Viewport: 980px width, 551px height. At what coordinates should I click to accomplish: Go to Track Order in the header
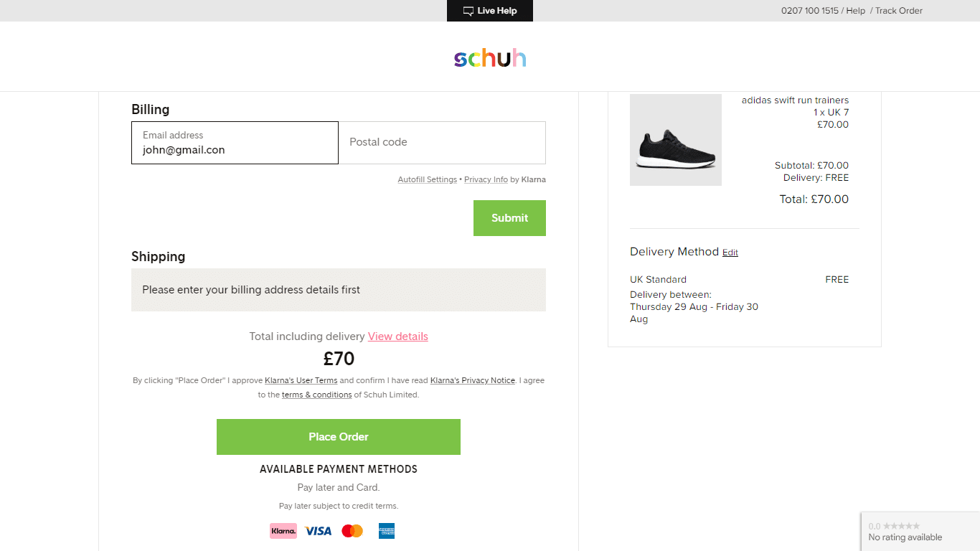tap(899, 11)
